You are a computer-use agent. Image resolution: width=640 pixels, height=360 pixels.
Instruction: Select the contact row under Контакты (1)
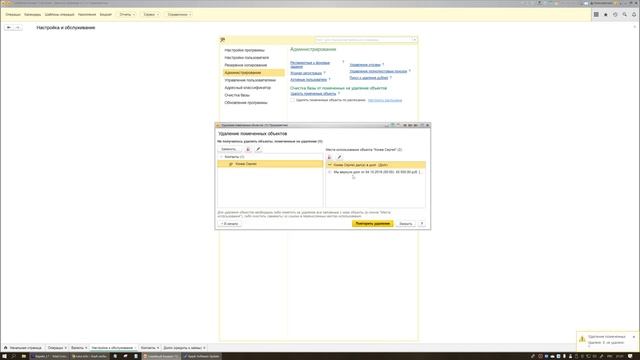coord(270,164)
